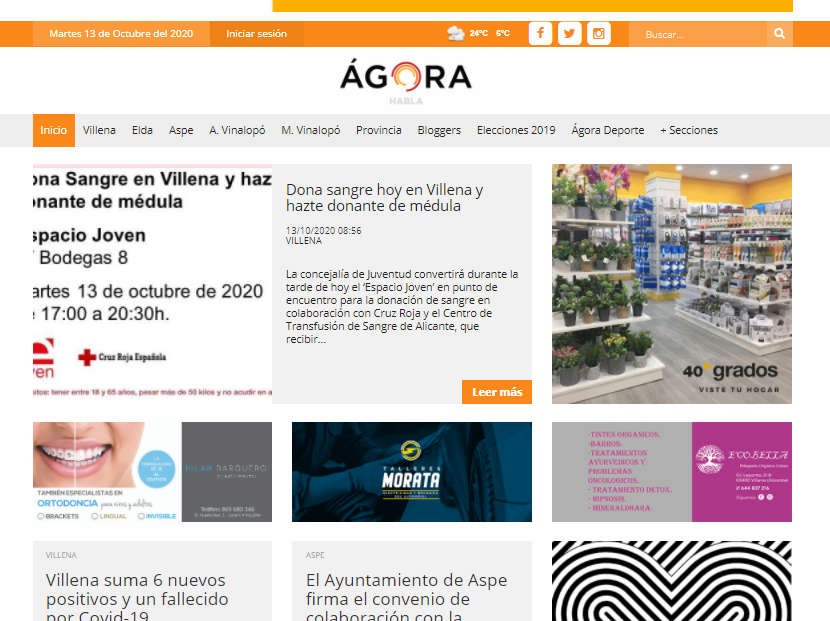The width and height of the screenshot is (830, 621).
Task: Click the Leer más button
Action: 497,392
